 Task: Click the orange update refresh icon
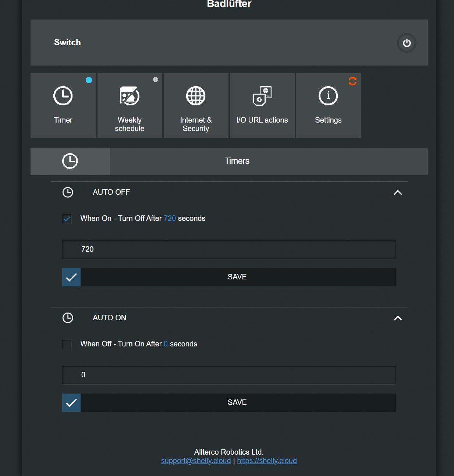pyautogui.click(x=352, y=81)
